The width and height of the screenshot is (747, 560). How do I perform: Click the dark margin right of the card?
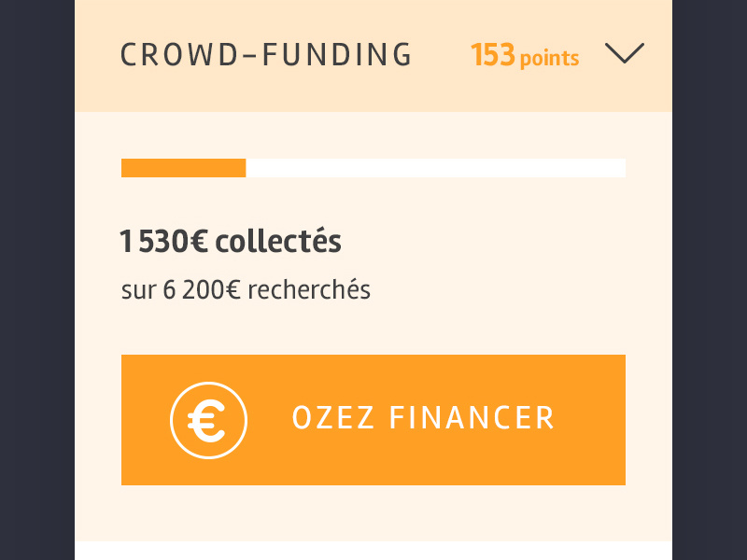click(x=710, y=280)
